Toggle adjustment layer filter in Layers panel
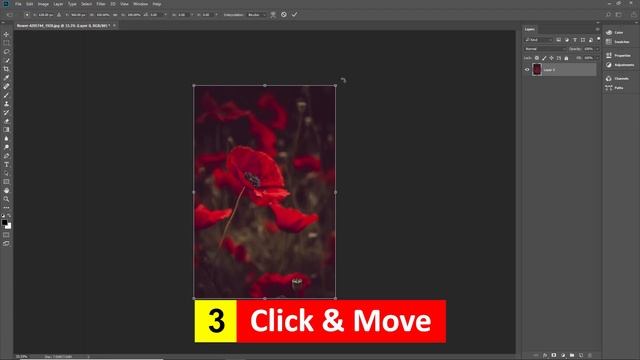The image size is (640, 360). (567, 40)
